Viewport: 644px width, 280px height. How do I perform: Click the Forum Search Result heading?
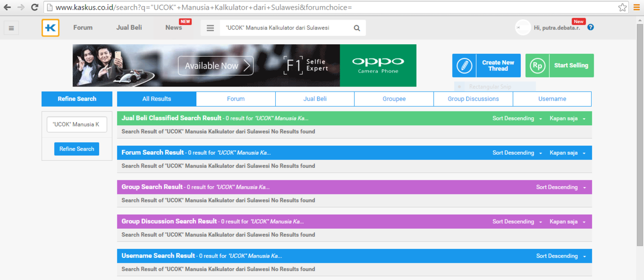click(x=153, y=152)
